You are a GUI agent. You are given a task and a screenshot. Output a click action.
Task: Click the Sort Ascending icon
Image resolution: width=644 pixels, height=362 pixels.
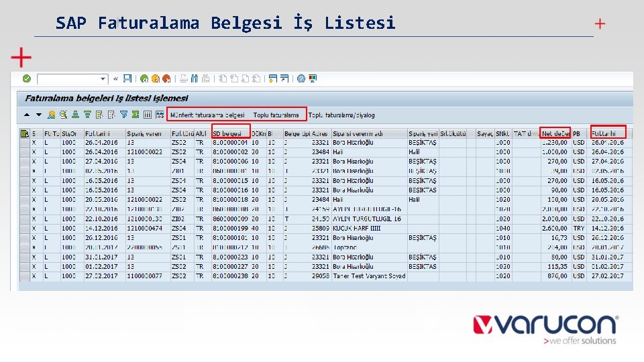pos(75,115)
